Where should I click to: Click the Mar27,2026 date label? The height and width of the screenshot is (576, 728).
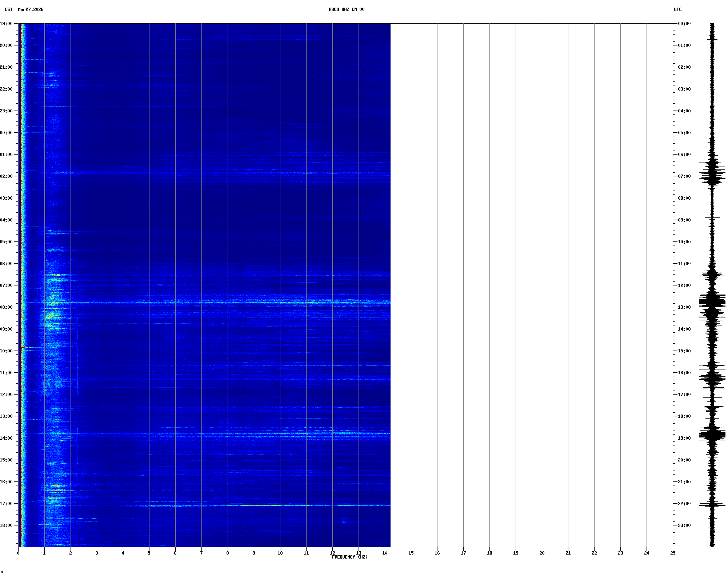pyautogui.click(x=31, y=9)
